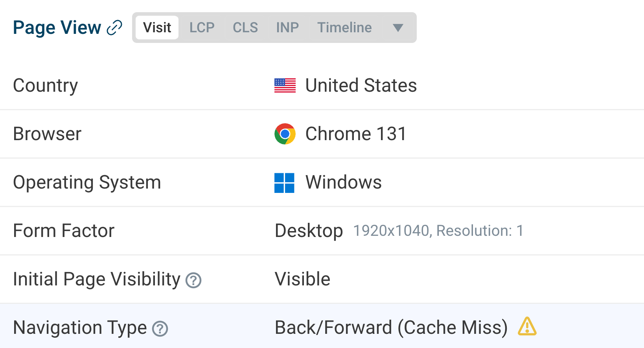Image resolution: width=644 pixels, height=348 pixels.
Task: Select the United States country value
Action: point(361,85)
